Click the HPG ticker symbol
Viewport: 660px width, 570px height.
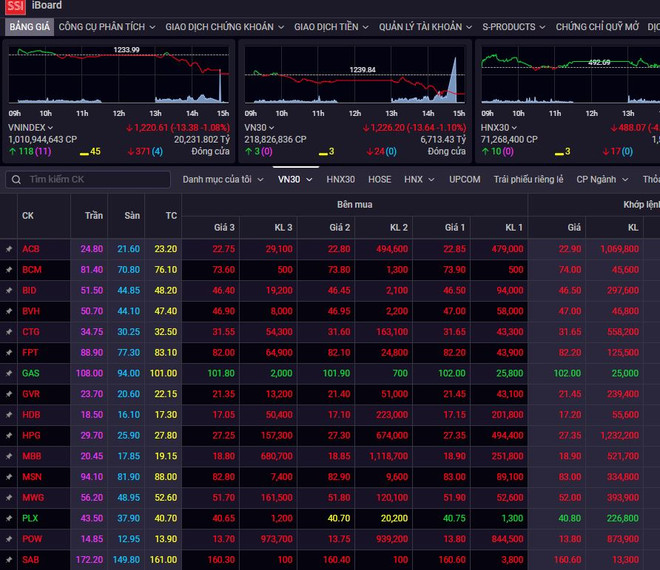pyautogui.click(x=31, y=436)
